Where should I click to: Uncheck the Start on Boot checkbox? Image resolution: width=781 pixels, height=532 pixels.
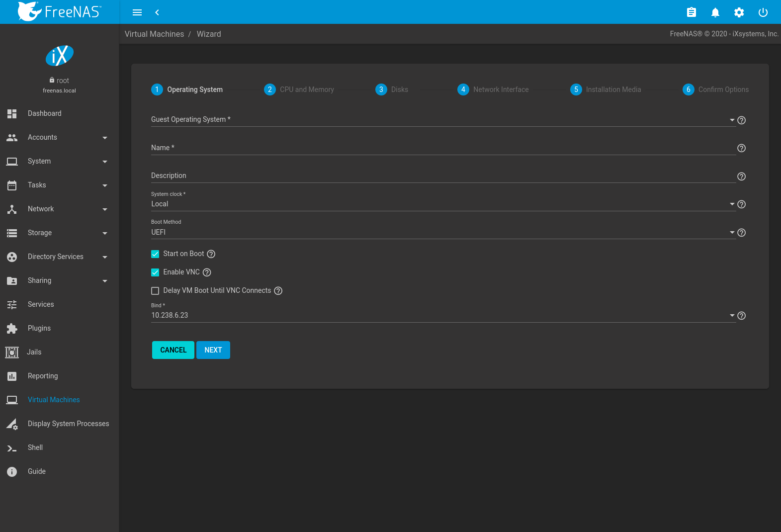tap(155, 254)
